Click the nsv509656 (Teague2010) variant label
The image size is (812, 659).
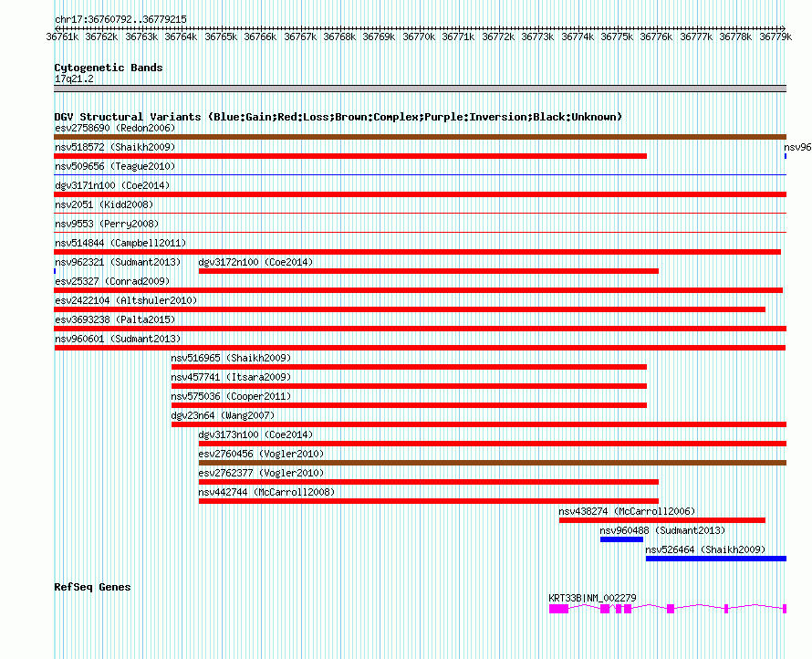(x=114, y=166)
